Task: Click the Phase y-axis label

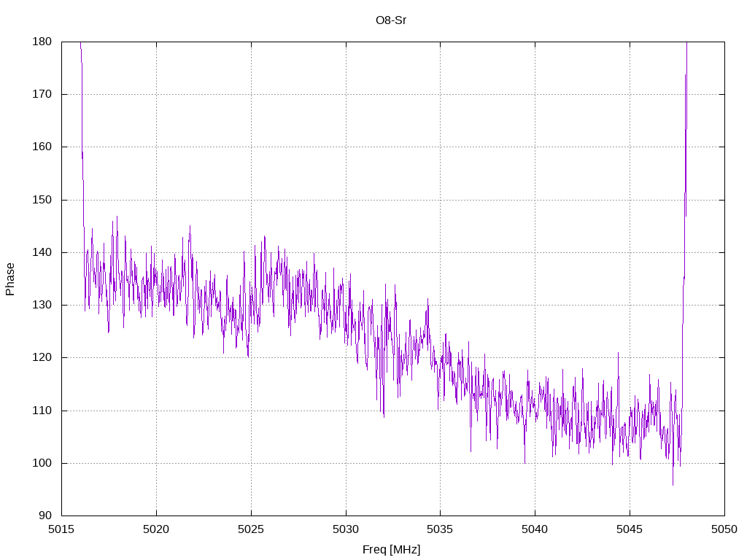Action: pyautogui.click(x=10, y=279)
